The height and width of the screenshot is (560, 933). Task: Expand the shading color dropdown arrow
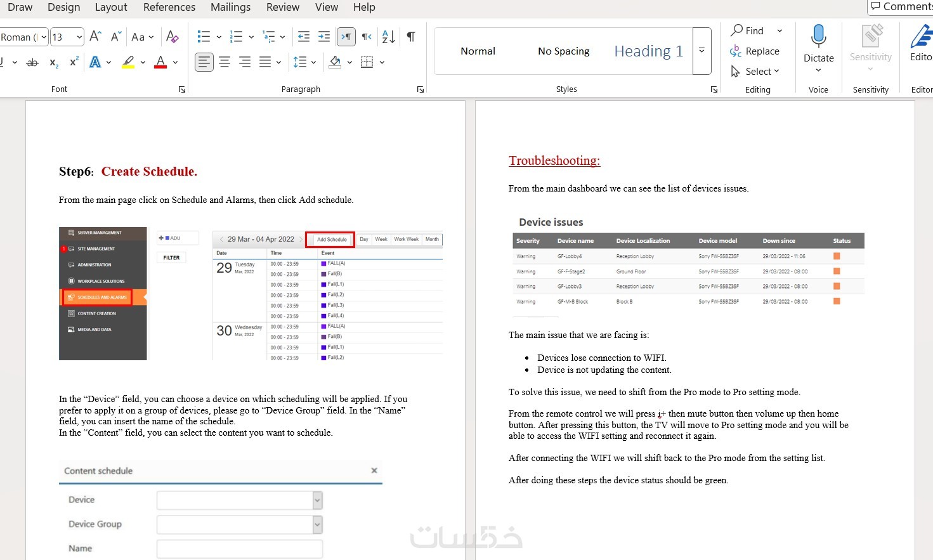pyautogui.click(x=349, y=62)
